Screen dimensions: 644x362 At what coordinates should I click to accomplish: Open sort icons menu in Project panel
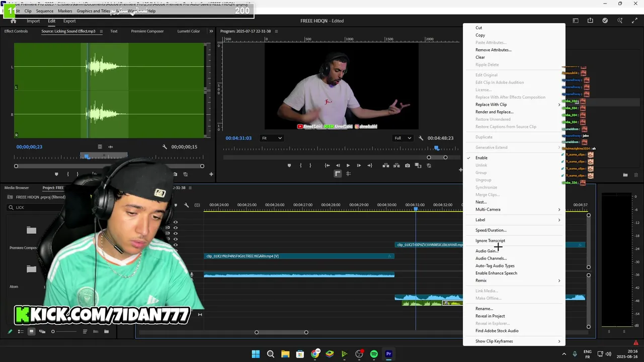pyautogui.click(x=85, y=331)
